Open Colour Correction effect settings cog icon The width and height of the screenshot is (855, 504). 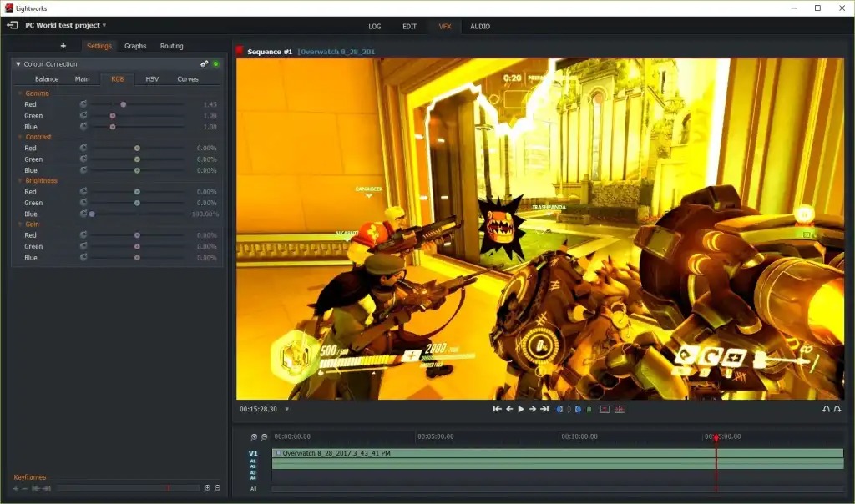[205, 64]
